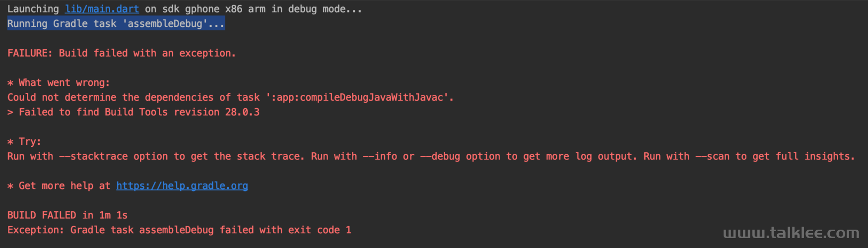
Task: Click the --info option text
Action: click(x=380, y=156)
